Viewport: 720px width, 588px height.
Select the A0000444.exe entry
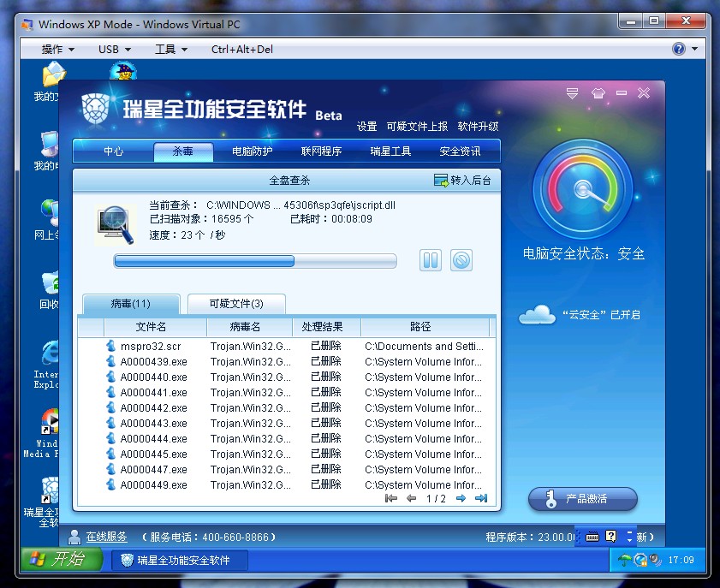[287, 438]
